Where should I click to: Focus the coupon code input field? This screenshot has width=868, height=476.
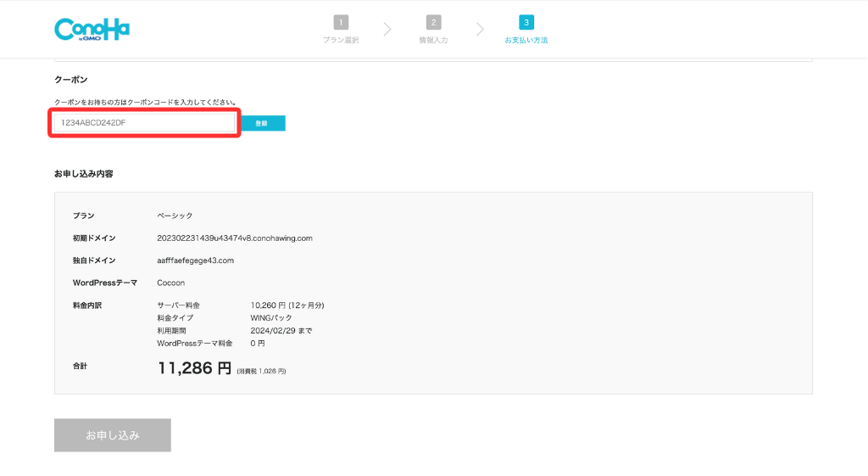click(144, 123)
